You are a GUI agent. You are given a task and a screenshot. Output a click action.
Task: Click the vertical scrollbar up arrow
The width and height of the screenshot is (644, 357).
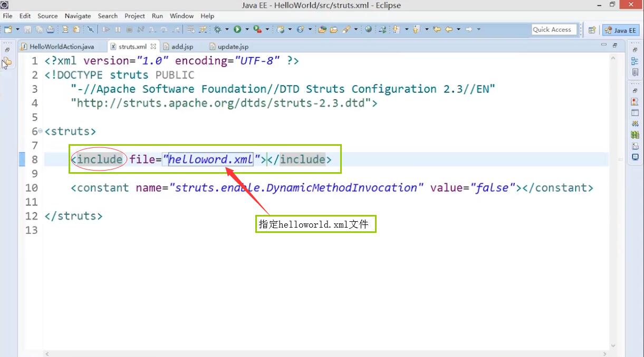point(613,59)
